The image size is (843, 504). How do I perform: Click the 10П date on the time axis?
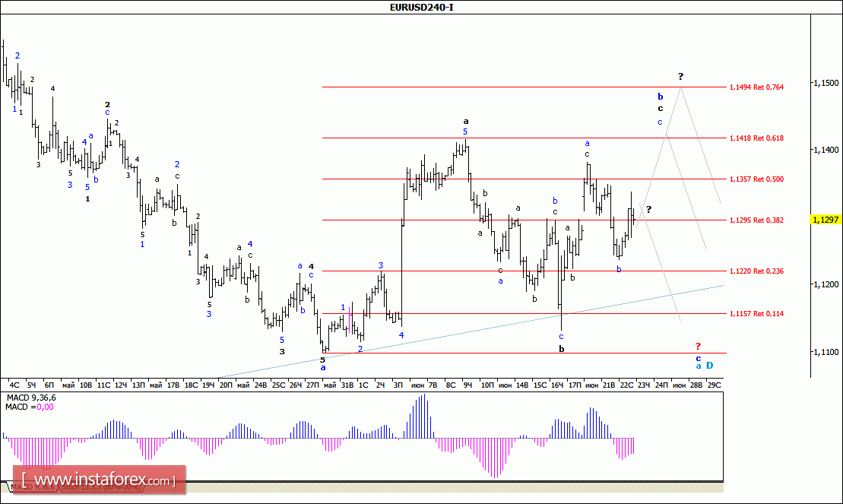487,385
